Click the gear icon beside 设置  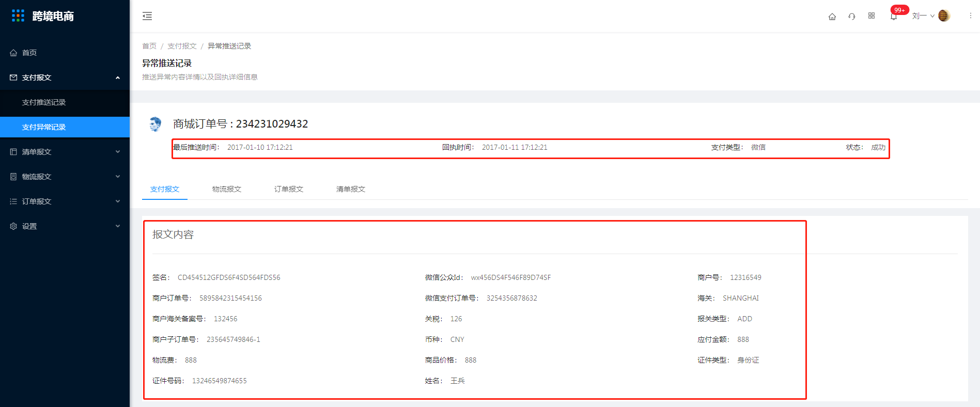pos(13,226)
